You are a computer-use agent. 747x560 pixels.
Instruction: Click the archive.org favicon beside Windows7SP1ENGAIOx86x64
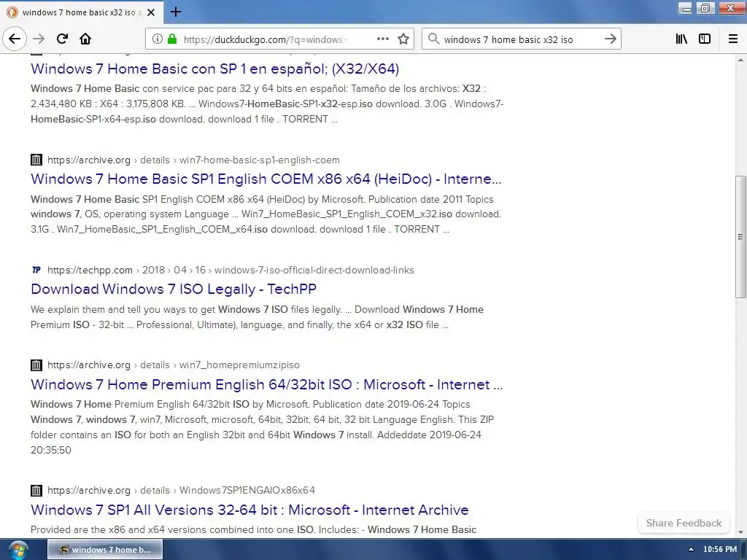tap(36, 490)
